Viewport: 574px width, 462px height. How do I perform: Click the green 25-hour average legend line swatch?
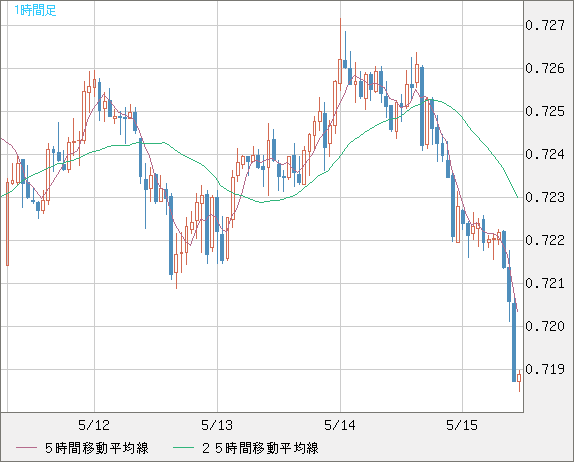click(x=183, y=448)
